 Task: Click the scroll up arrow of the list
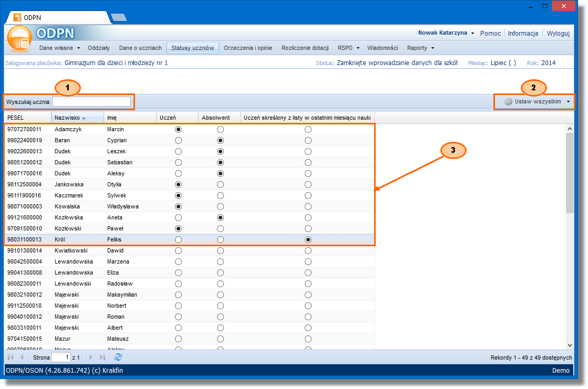coord(570,129)
